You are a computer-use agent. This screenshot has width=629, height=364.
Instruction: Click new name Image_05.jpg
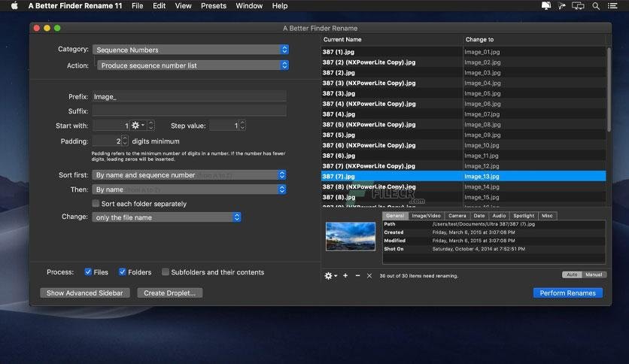click(482, 93)
